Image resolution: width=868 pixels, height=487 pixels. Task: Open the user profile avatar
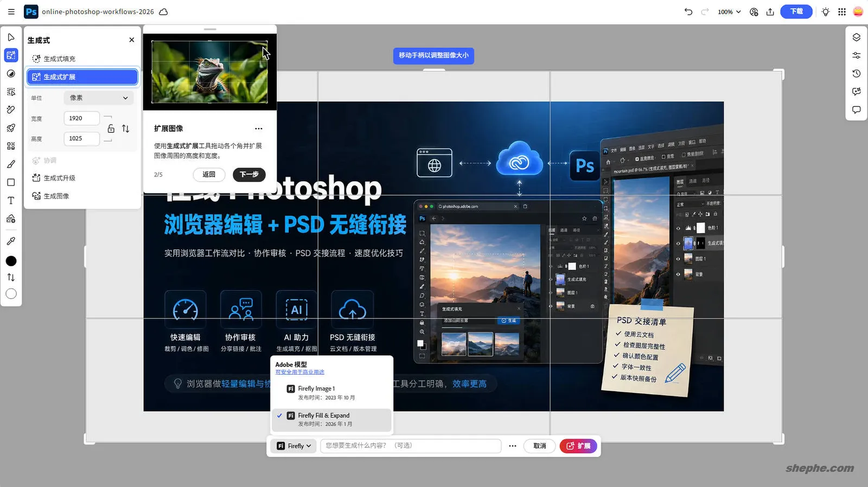tap(858, 11)
